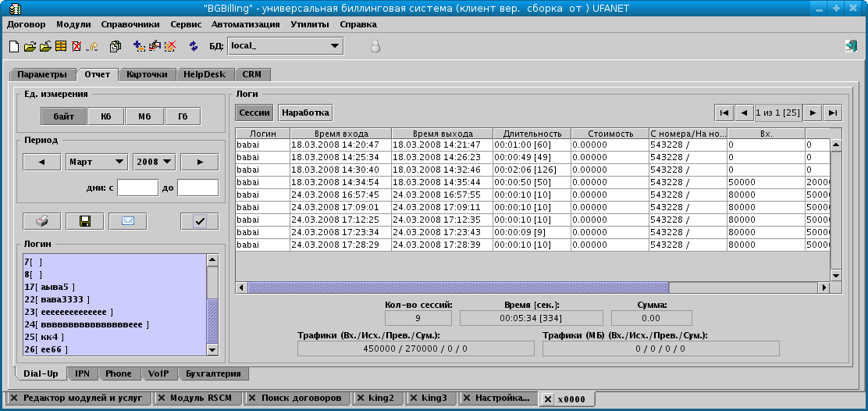Viewport: 868px width, 411px height.
Task: Click the print report printer icon
Action: coord(42,221)
